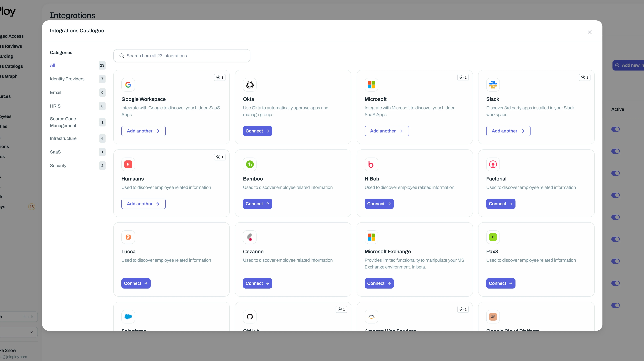Click the Salesforce cloud logo icon

click(x=128, y=317)
